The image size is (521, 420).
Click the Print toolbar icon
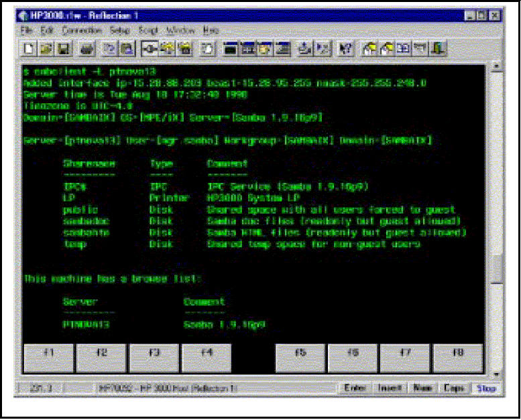click(x=86, y=49)
